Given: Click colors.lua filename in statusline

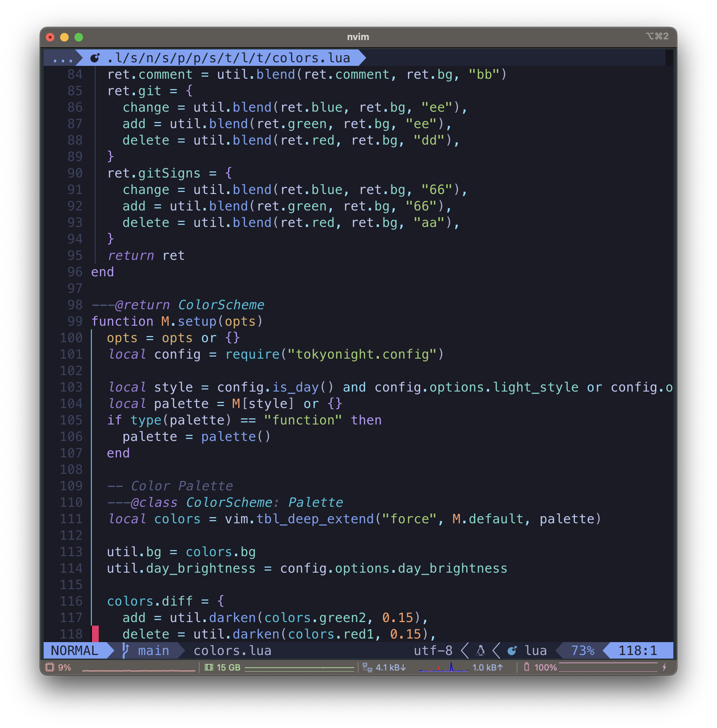Looking at the screenshot, I should coord(232,651).
